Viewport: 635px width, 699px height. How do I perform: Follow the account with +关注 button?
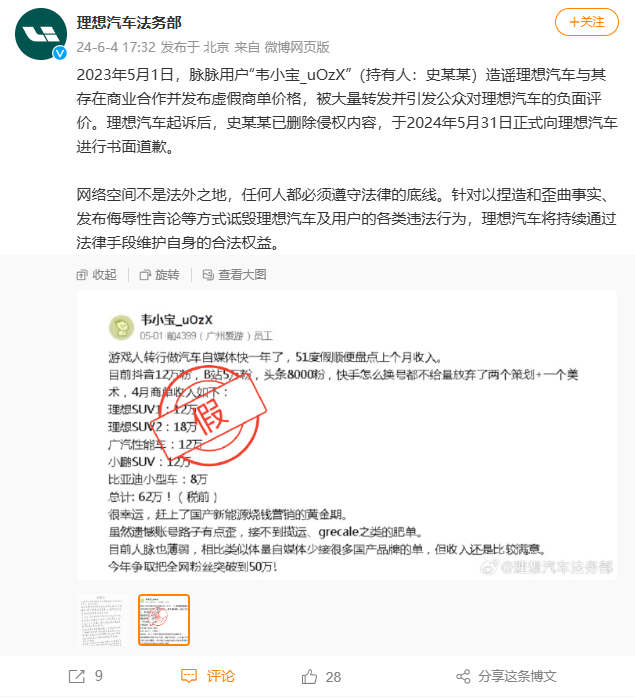[x=586, y=22]
